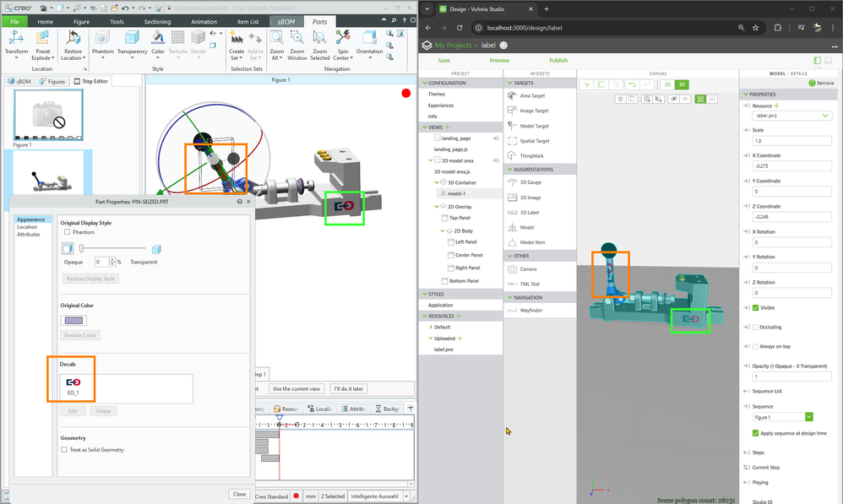This screenshot has height=504, width=843.
Task: Toggle the Visible checkbox
Action: point(756,308)
